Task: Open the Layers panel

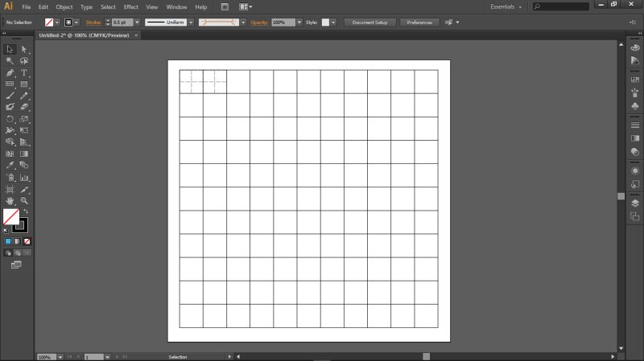Action: (635, 203)
